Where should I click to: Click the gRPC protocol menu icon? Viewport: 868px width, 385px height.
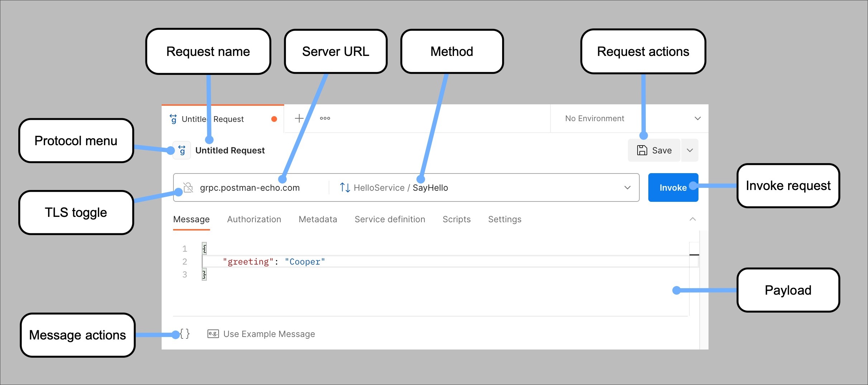[x=182, y=150]
